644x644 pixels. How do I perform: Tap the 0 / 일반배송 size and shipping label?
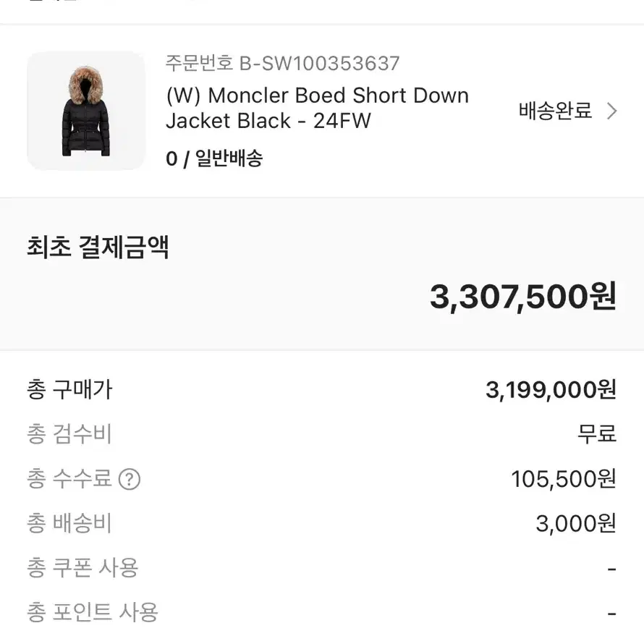point(214,158)
